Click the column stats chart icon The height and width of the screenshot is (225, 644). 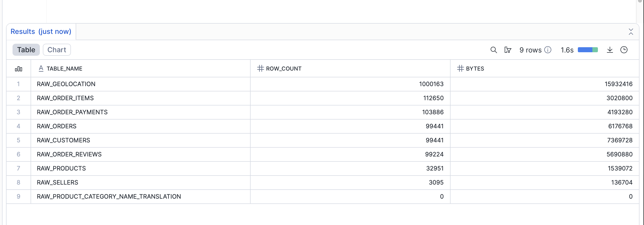pyautogui.click(x=19, y=69)
